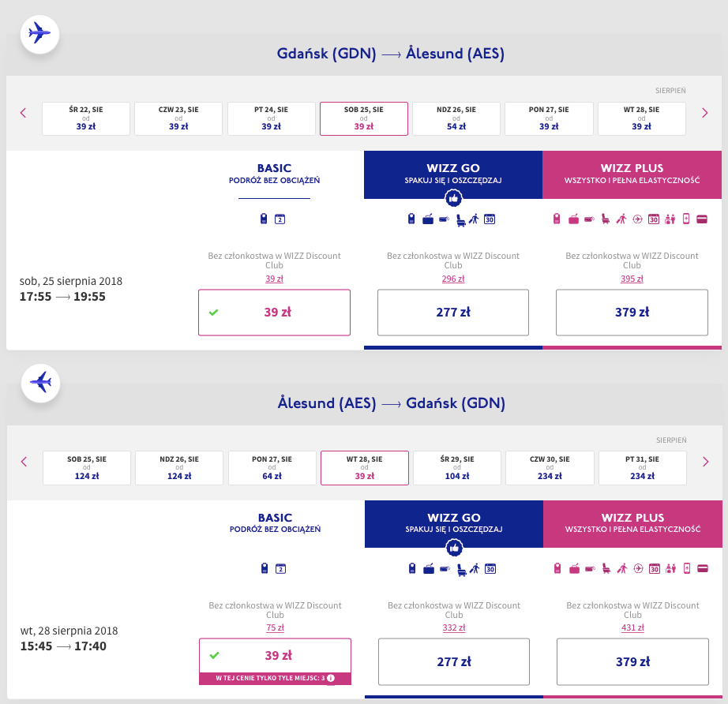Screen dimensions: 728x704
Task: Click the non-member 75 zł BASIC price link
Action: [x=275, y=628]
